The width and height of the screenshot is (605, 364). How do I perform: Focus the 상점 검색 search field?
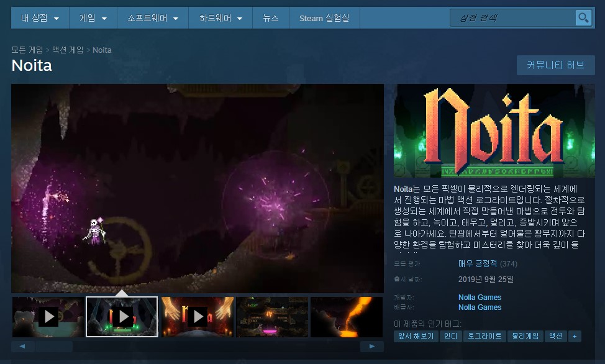tap(512, 18)
